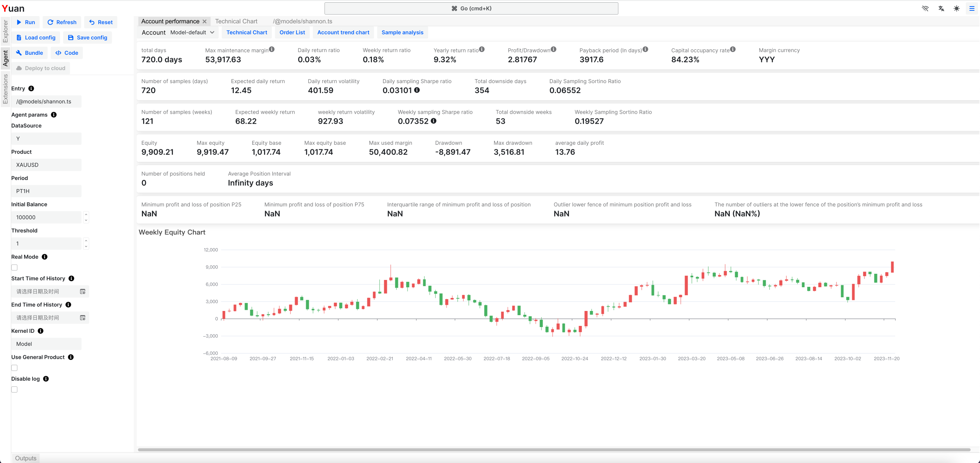980x463 pixels.
Task: Show info icon for Kernel ID
Action: point(41,331)
